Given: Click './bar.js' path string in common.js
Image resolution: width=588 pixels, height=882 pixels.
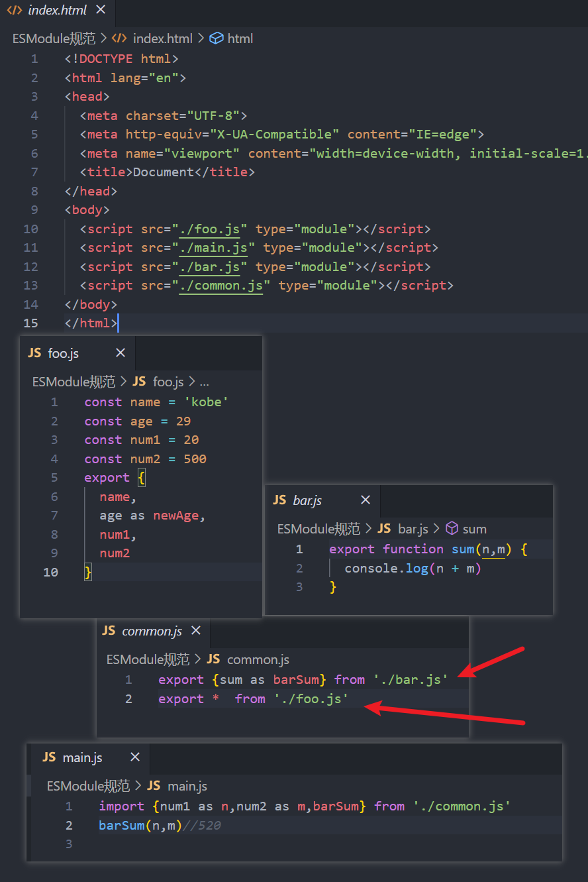Looking at the screenshot, I should click(x=411, y=680).
